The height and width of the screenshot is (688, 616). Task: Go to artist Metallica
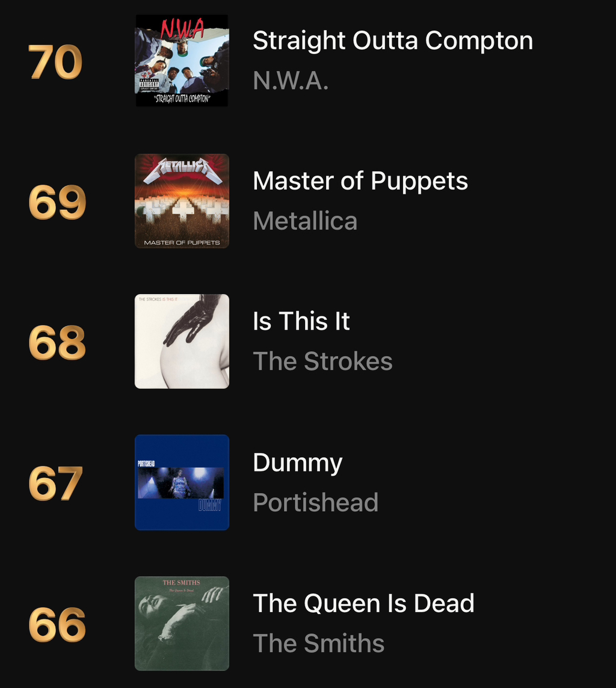pos(305,221)
